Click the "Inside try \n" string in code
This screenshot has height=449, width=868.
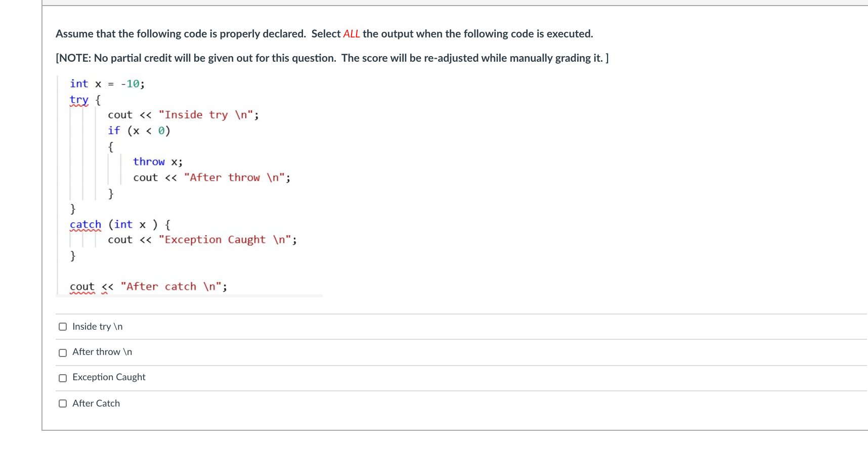[206, 115]
